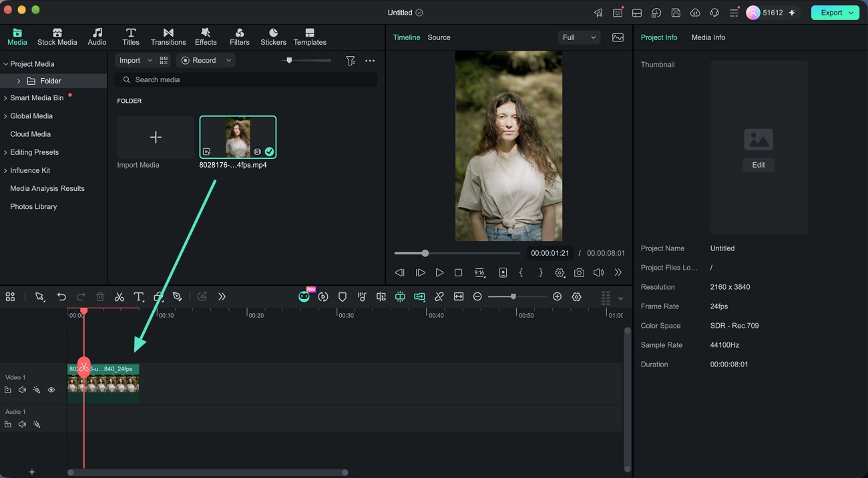Click the Export button
868x478 pixels.
click(835, 13)
